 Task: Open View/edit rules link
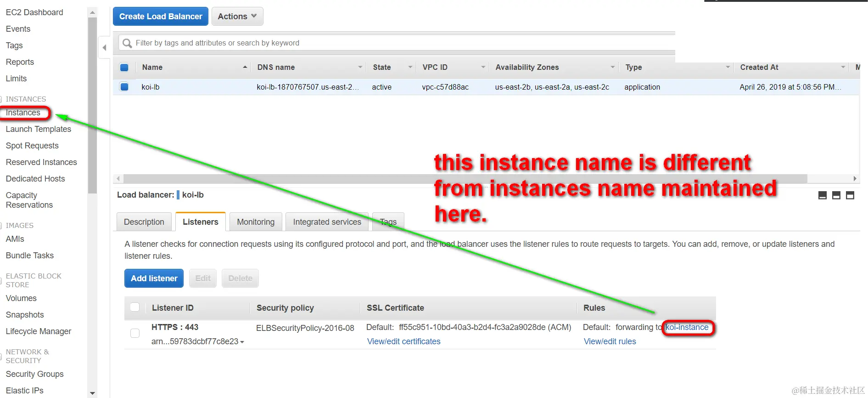coord(610,341)
